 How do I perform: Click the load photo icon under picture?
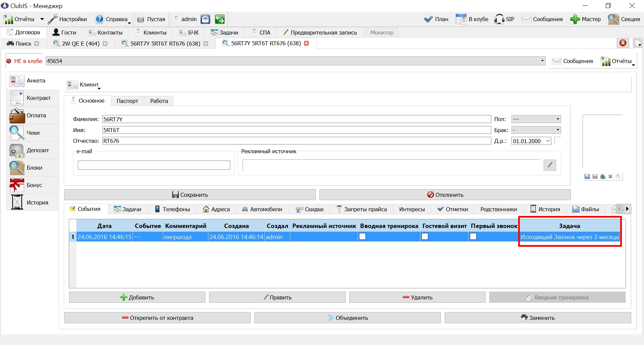[587, 176]
